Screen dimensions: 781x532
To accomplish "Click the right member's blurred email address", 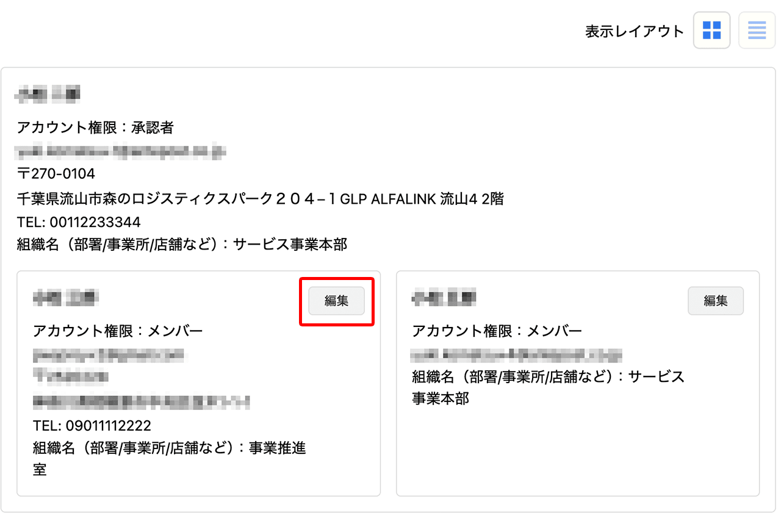I will click(516, 354).
